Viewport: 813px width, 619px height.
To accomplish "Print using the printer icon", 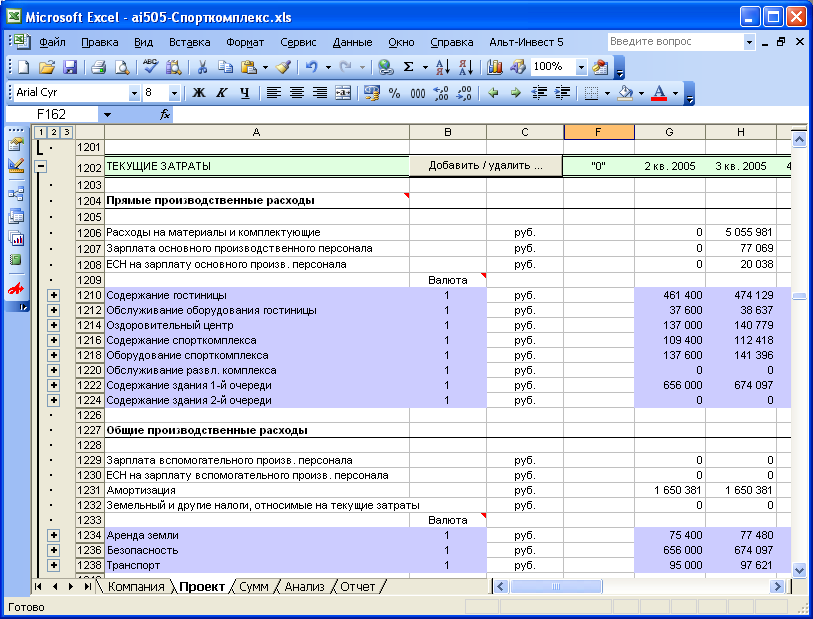I will coord(98,67).
